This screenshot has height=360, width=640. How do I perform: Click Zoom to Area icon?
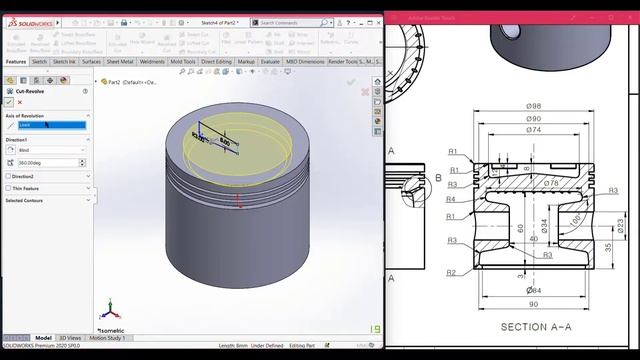pos(191,71)
